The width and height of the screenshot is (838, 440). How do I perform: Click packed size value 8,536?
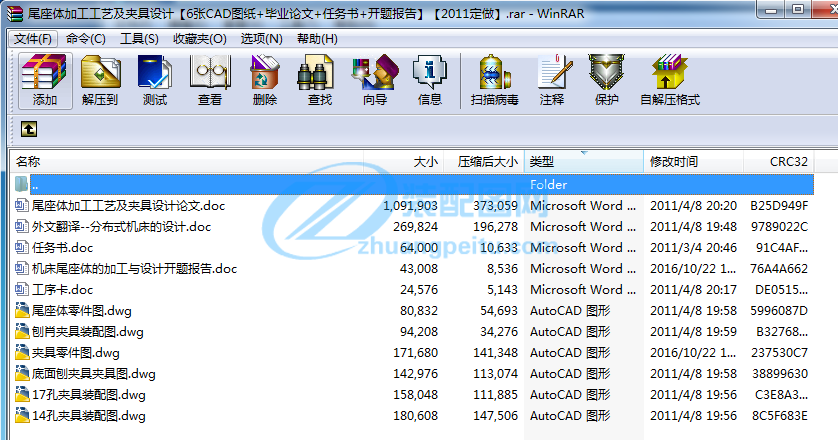[502, 268]
